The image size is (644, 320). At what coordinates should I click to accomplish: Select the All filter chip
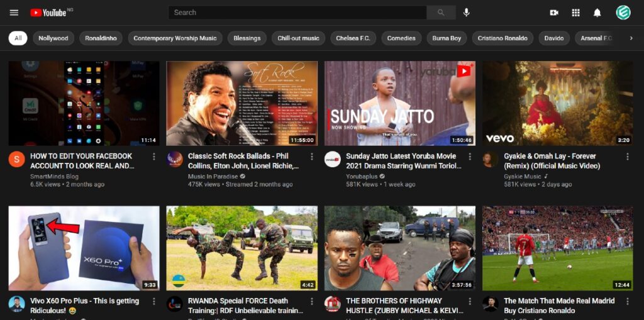18,38
